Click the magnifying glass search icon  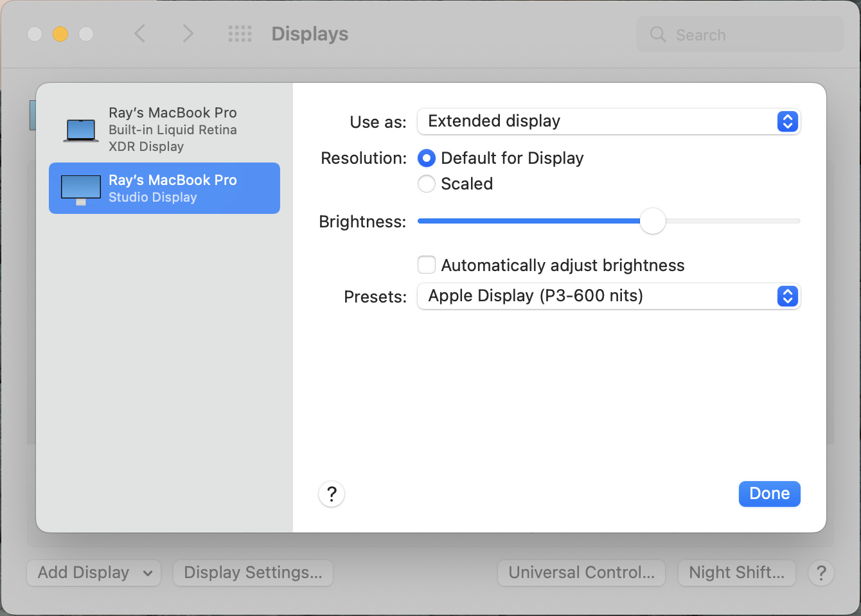pos(658,35)
